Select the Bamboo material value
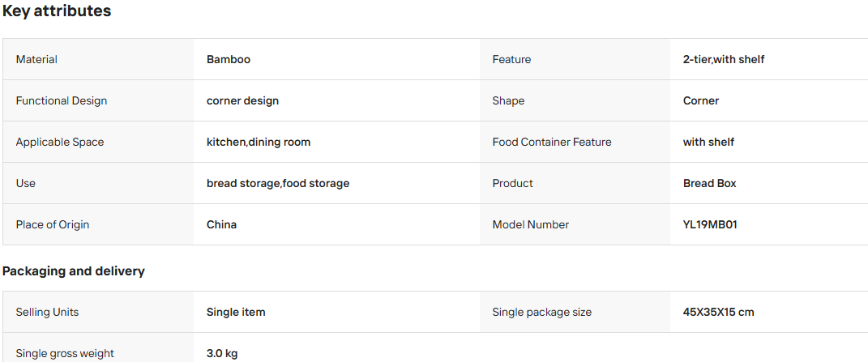The image size is (868, 362). coord(228,59)
